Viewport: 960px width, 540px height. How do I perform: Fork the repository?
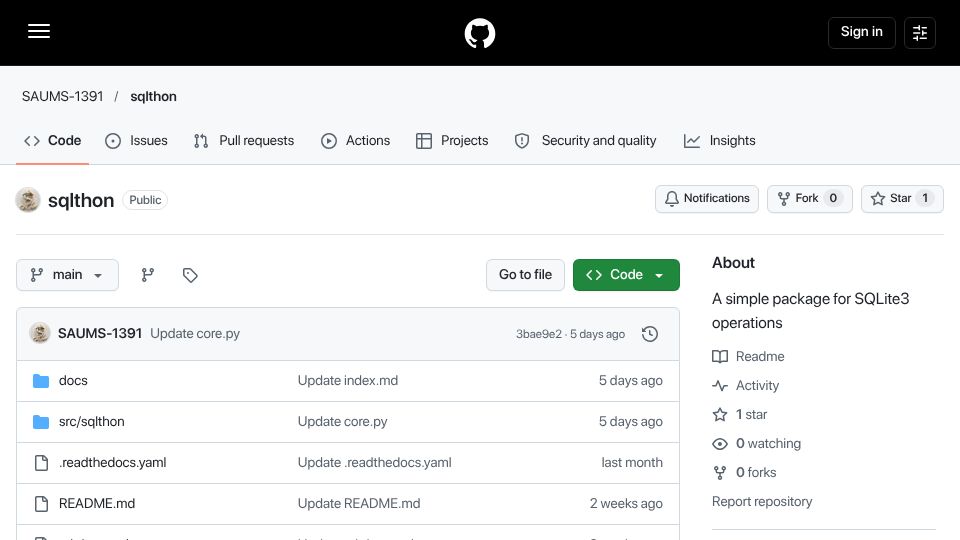tap(809, 198)
